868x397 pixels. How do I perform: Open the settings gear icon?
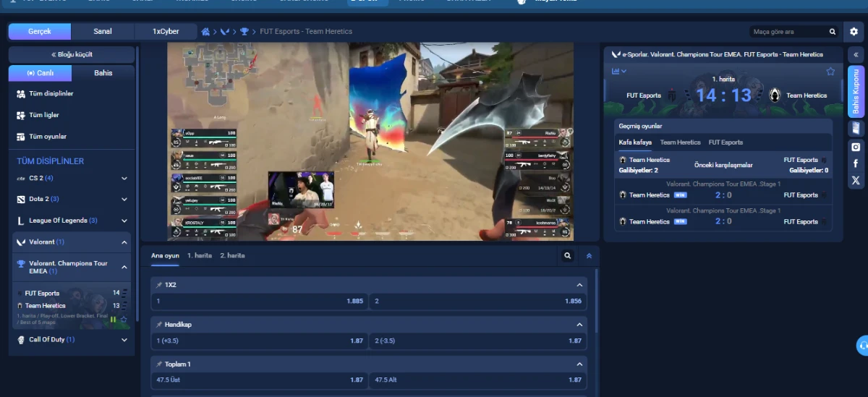[x=854, y=32]
